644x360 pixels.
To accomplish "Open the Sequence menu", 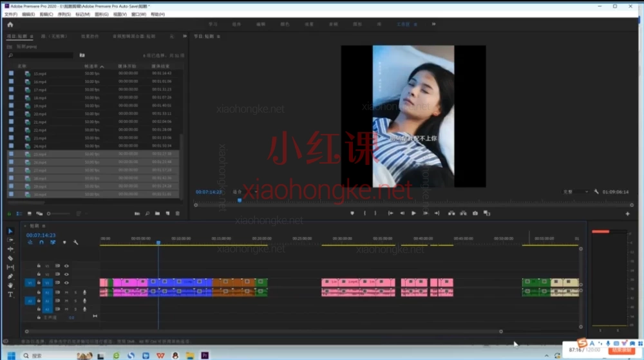I will coord(64,14).
